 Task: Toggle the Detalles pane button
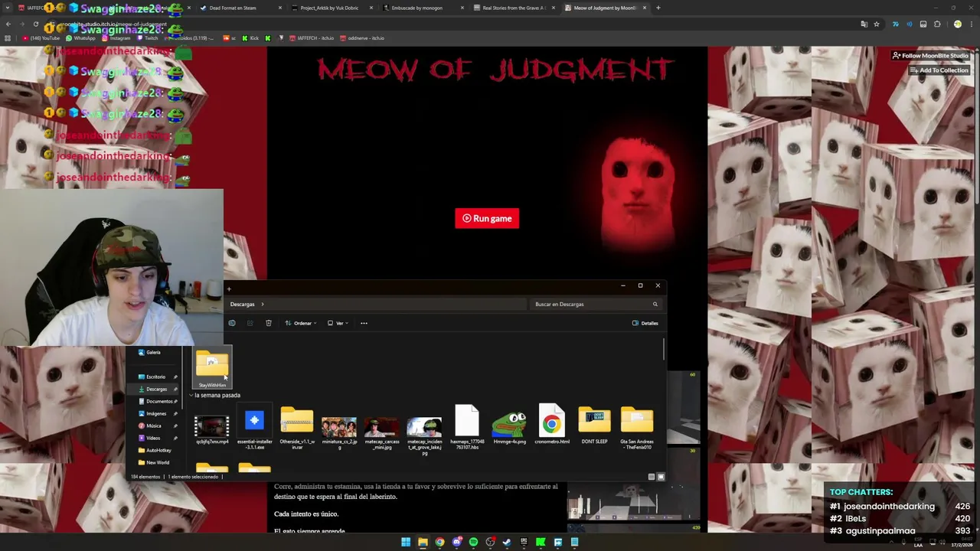(645, 323)
